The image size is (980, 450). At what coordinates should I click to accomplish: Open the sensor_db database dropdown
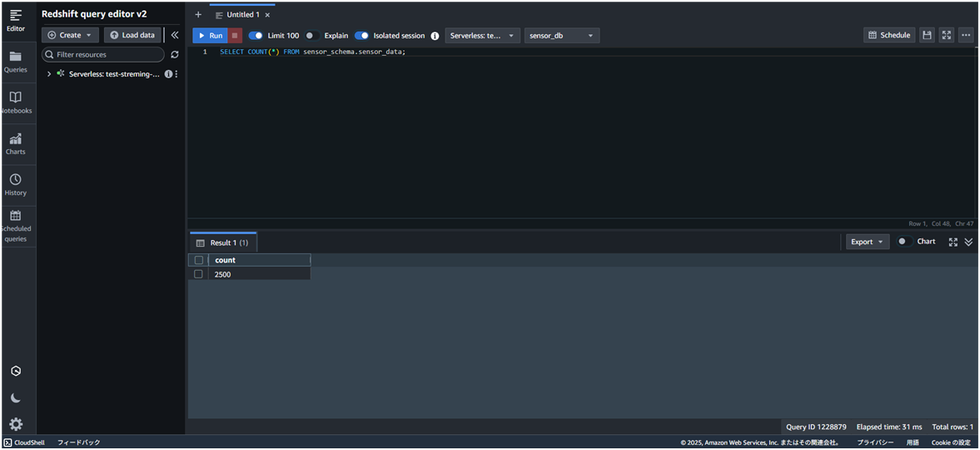pos(562,36)
